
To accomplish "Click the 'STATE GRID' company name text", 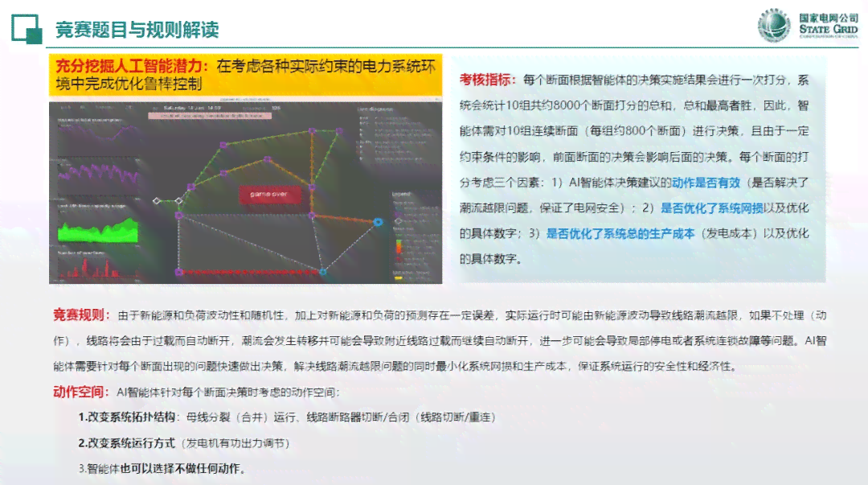I will pos(829,29).
